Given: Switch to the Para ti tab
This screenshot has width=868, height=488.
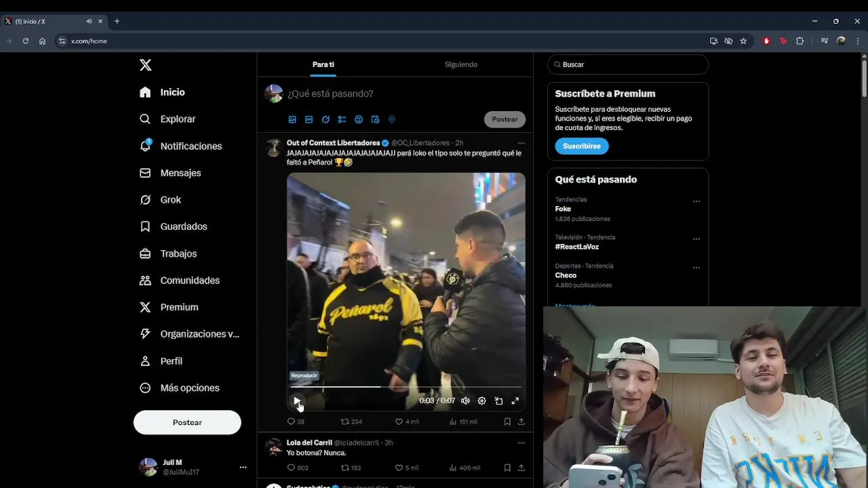Looking at the screenshot, I should [x=323, y=64].
